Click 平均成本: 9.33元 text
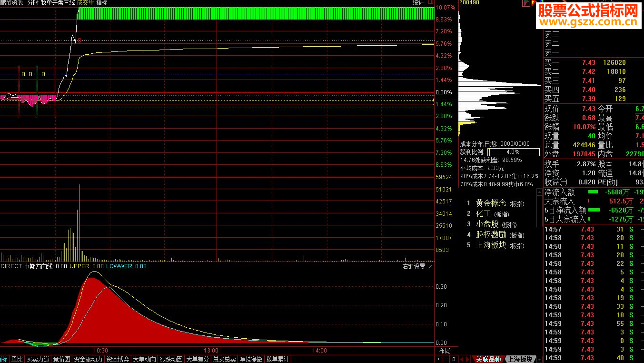This screenshot has width=644, height=363. (482, 168)
